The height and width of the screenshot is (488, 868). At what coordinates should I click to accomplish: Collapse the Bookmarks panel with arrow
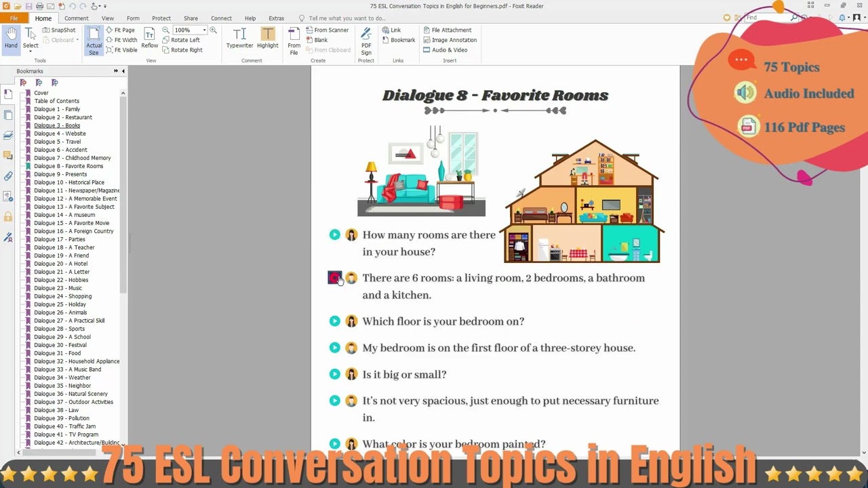123,71
